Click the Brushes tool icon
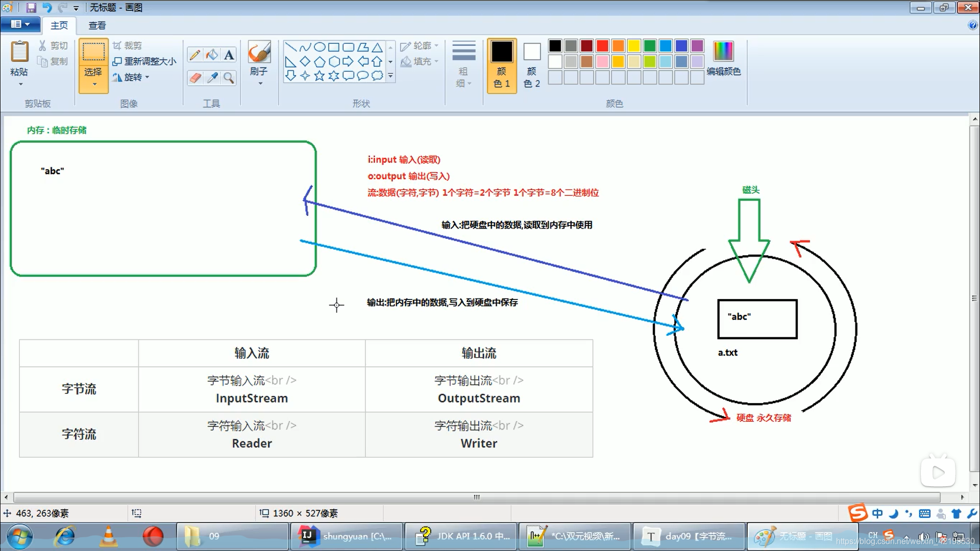This screenshot has height=551, width=980. (x=259, y=52)
